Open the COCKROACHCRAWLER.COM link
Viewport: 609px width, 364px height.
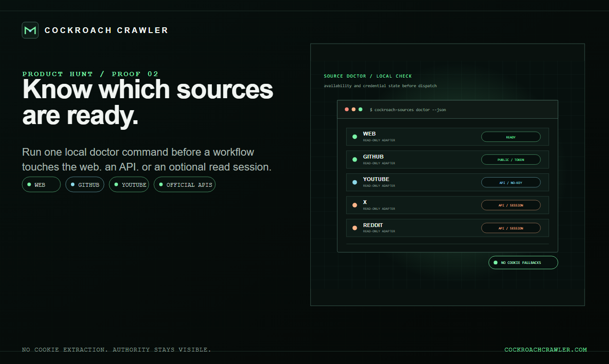click(x=546, y=350)
